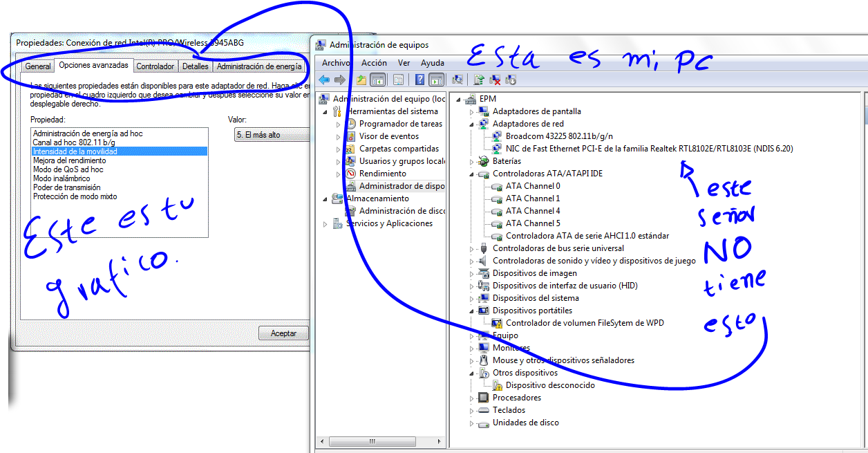Click the blue Back arrow toolbar icon
Viewport: 868px width, 453px height.
tap(323, 80)
